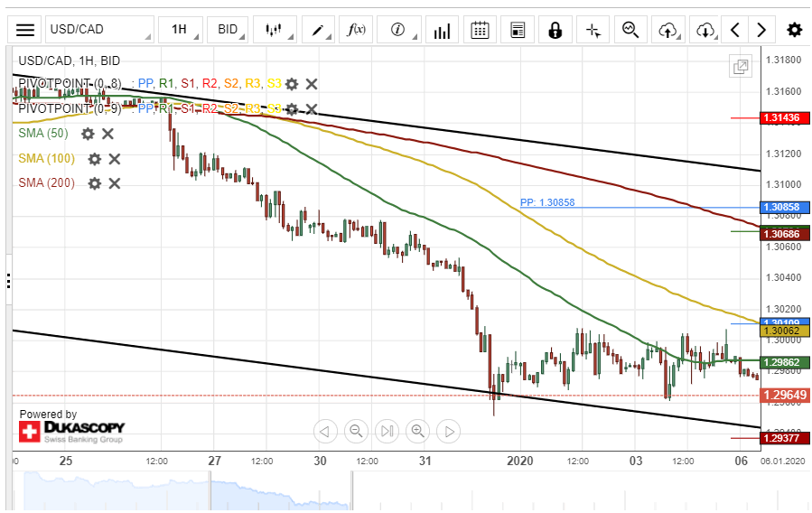Zoom out using the minus magnifier

(x=356, y=431)
